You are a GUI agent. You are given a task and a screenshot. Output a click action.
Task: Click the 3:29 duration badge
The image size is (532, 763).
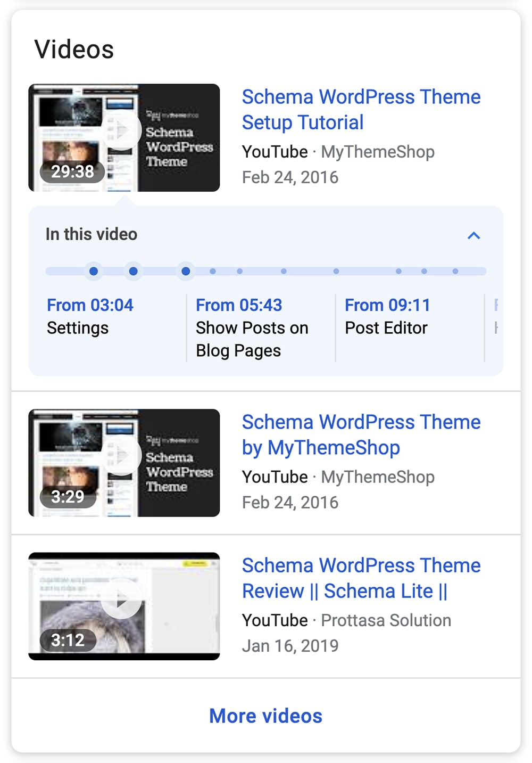tap(68, 497)
